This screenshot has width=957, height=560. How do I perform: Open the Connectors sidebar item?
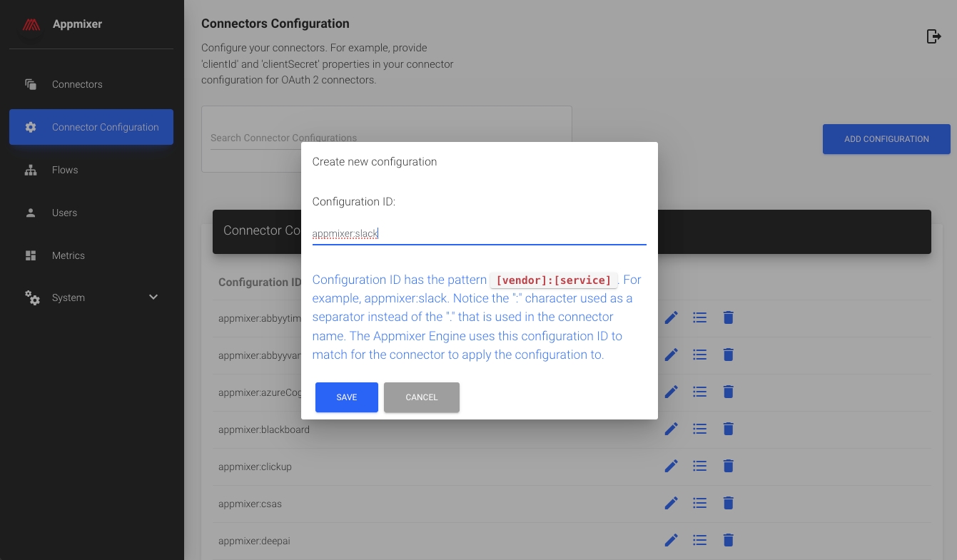77,84
